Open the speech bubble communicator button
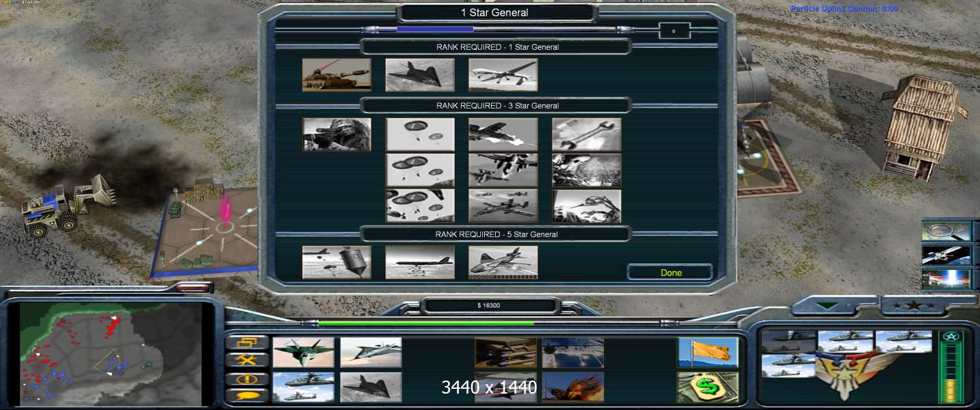980x410 pixels. pos(247,395)
